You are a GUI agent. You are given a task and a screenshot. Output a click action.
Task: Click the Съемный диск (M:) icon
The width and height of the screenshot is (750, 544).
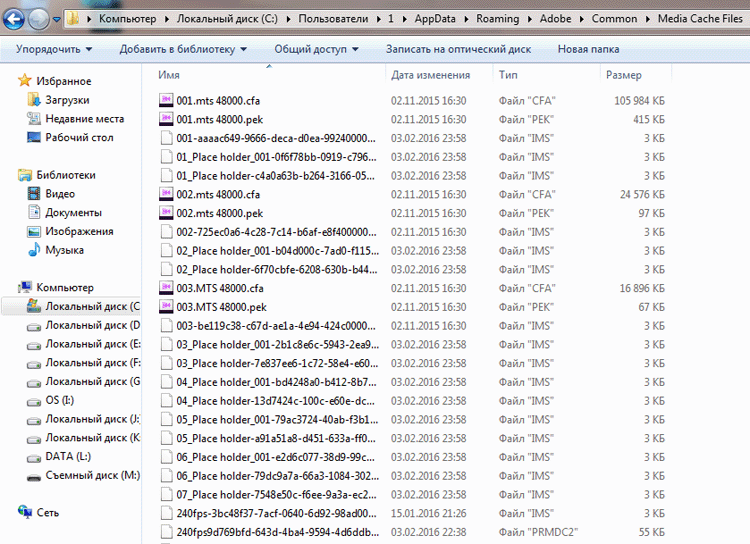pyautogui.click(x=34, y=477)
